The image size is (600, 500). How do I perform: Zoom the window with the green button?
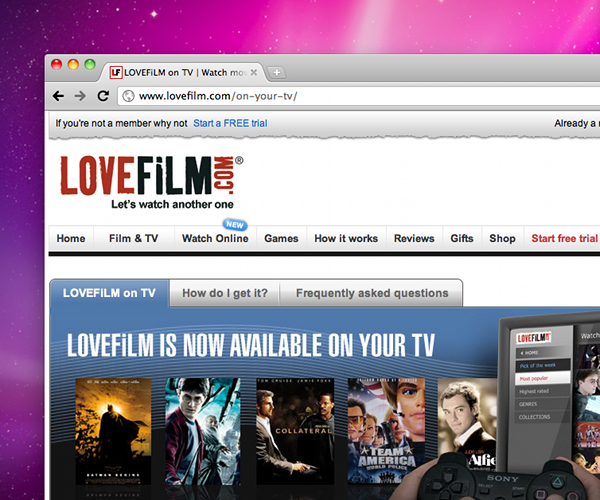90,64
